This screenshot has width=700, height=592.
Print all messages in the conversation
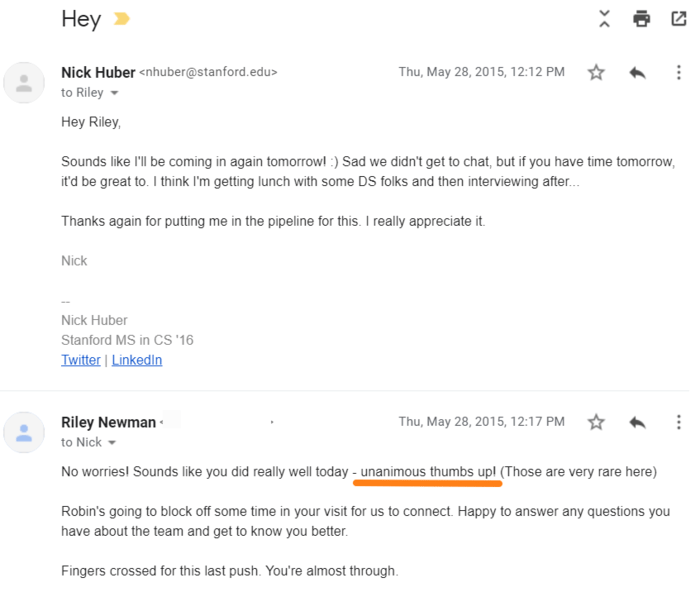pyautogui.click(x=642, y=18)
